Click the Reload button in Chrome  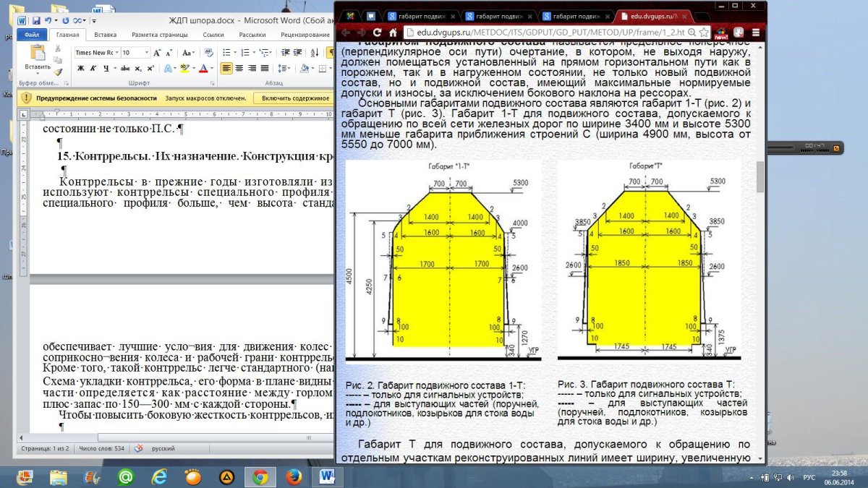tap(377, 33)
